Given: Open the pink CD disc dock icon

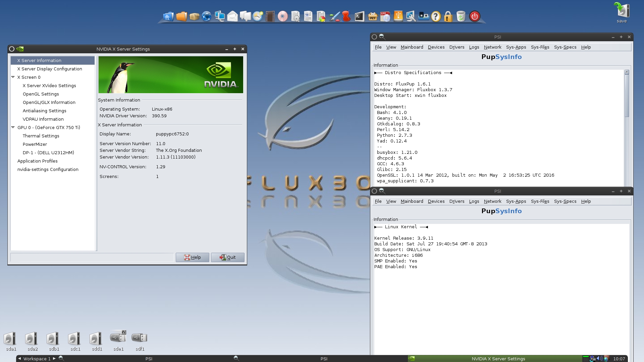Looking at the screenshot, I should tap(283, 16).
